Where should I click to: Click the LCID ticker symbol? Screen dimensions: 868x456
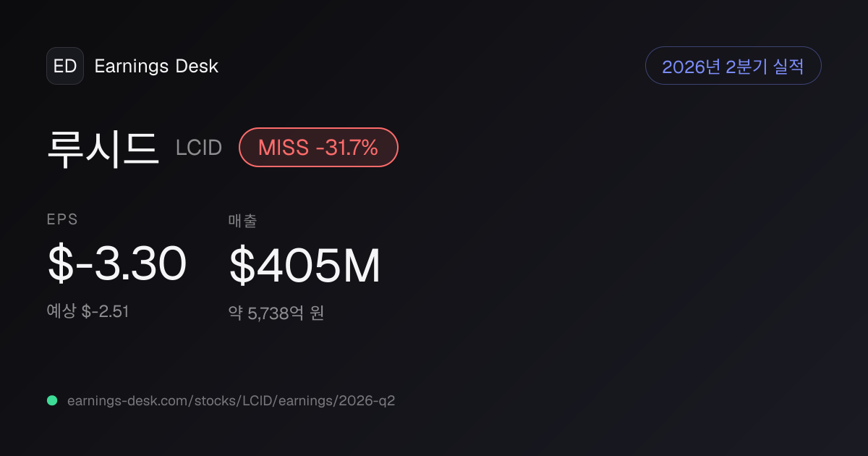tap(199, 148)
